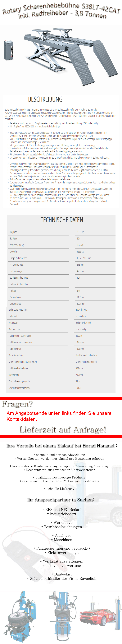The width and height of the screenshot is (122, 644).
Task: Click the grey Rotary Lift control unit image
Action: point(8,50)
